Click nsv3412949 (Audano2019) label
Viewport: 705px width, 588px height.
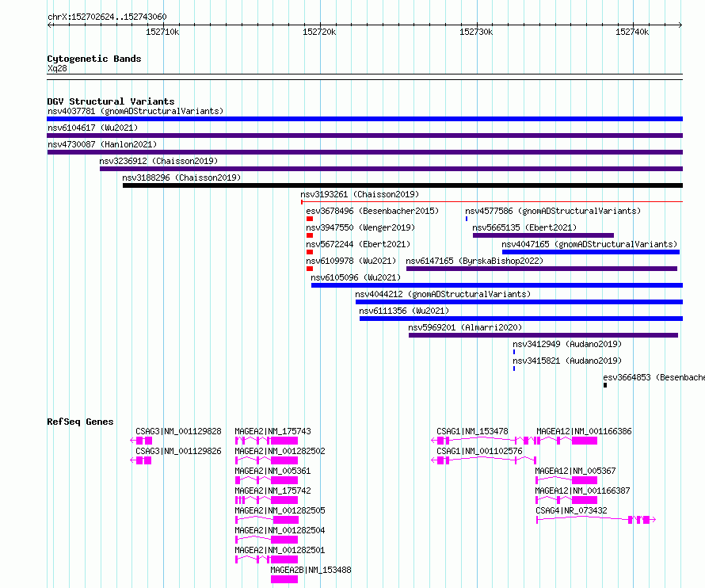tap(567, 344)
